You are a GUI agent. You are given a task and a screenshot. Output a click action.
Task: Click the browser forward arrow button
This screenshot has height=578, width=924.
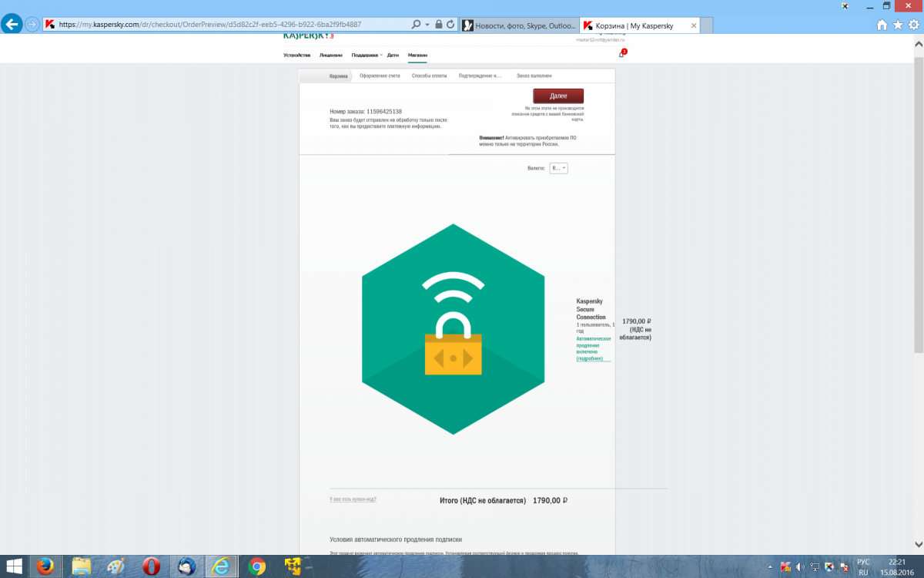tap(32, 24)
